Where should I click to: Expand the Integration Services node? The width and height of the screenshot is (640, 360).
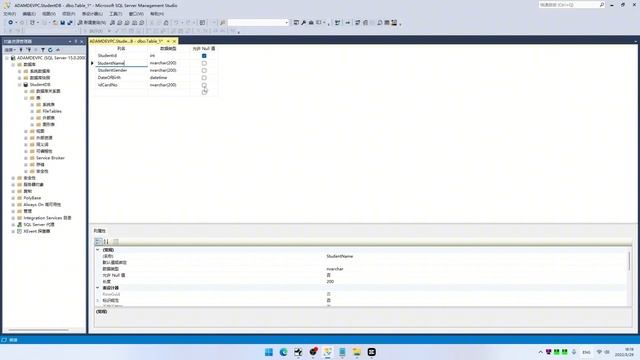click(13, 218)
